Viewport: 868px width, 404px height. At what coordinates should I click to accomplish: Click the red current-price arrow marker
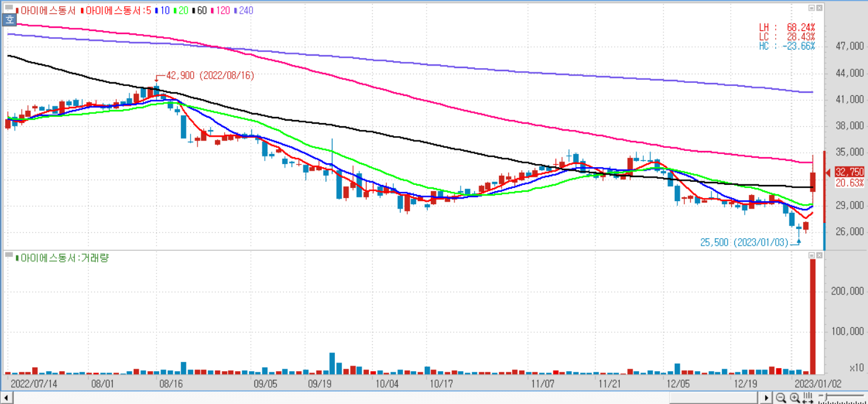click(829, 173)
